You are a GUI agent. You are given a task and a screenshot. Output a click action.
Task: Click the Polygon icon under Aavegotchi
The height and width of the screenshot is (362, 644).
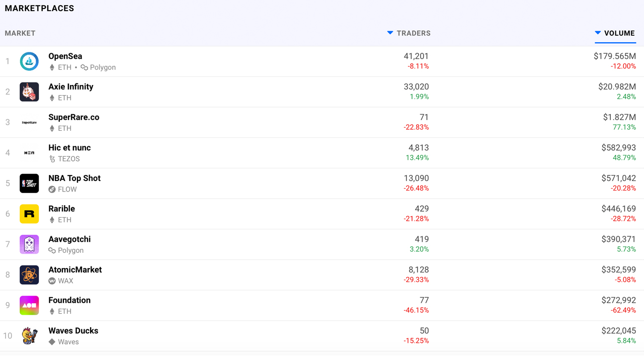[52, 250]
